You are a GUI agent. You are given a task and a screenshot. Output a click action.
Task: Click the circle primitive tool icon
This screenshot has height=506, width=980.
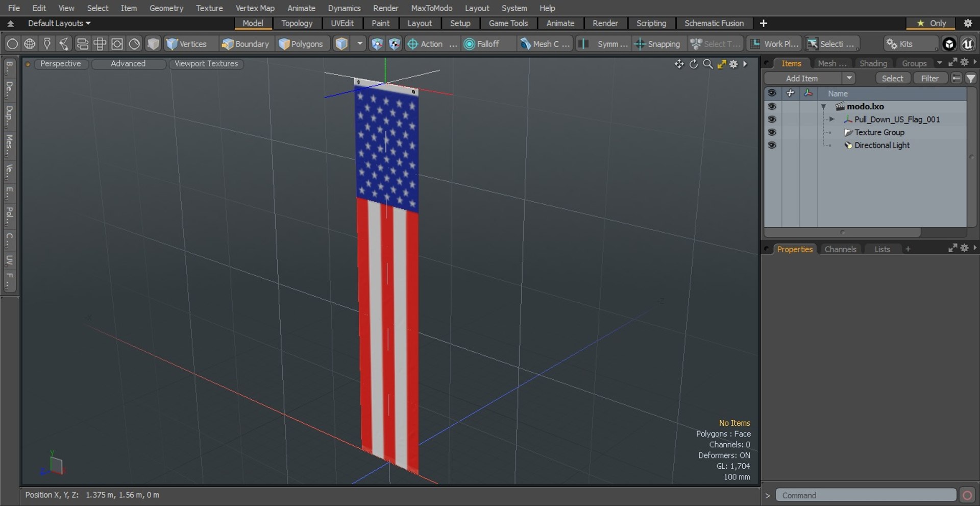pyautogui.click(x=12, y=44)
